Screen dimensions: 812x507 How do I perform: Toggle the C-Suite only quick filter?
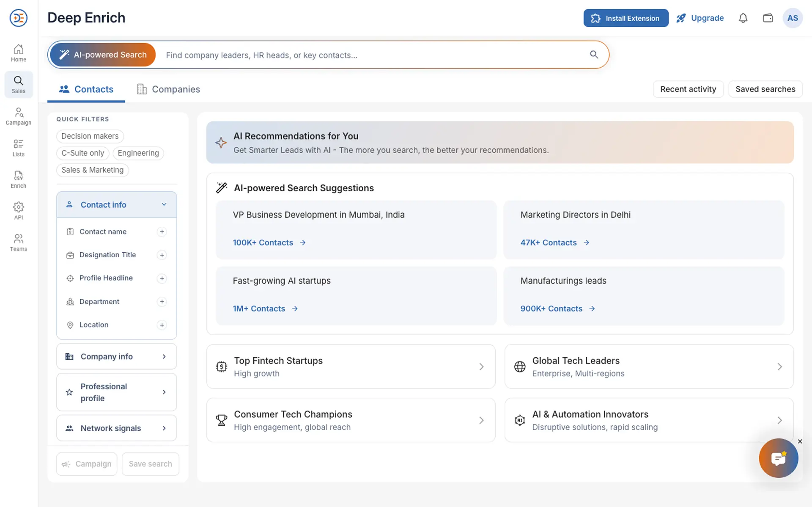[x=83, y=153]
